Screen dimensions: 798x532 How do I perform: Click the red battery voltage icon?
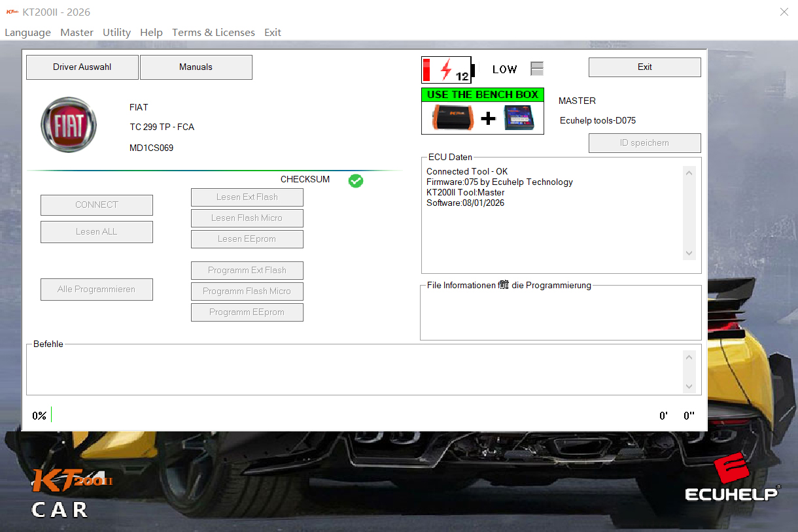(448, 69)
